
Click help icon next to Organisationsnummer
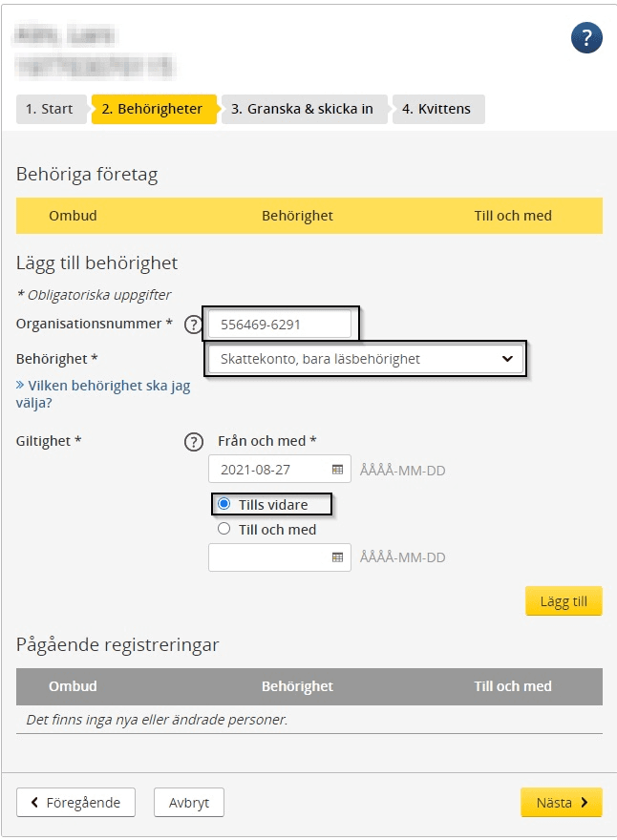[x=193, y=325]
